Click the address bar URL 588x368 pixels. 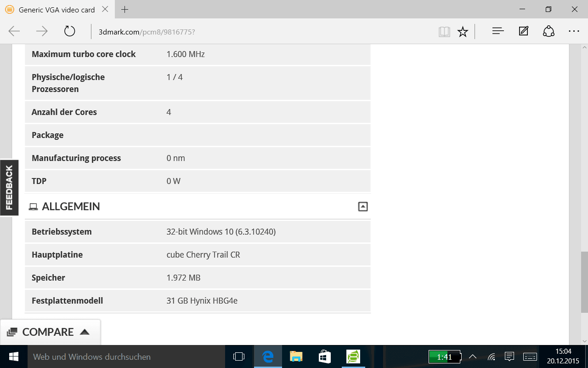(x=147, y=32)
